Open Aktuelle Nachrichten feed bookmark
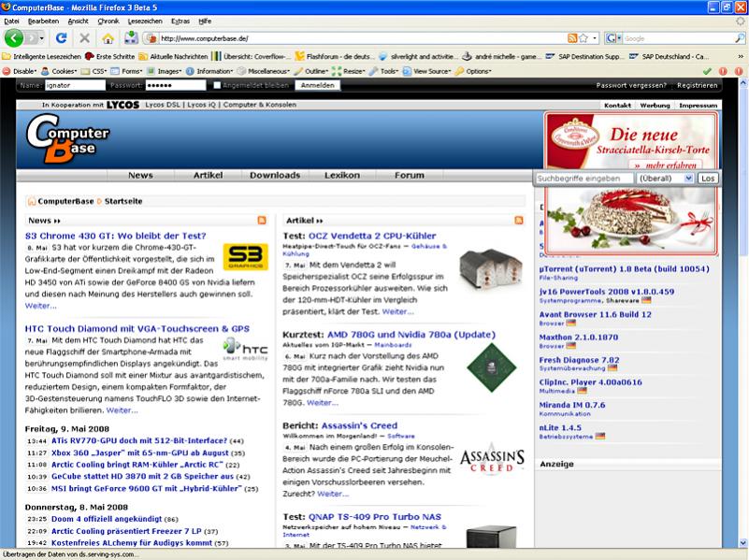The width and height of the screenshot is (749, 560). pos(173,56)
